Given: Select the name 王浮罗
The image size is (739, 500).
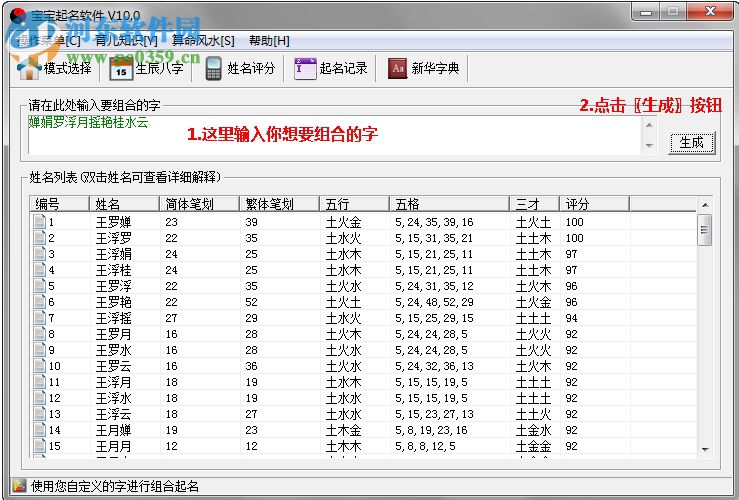Looking at the screenshot, I should (114, 238).
